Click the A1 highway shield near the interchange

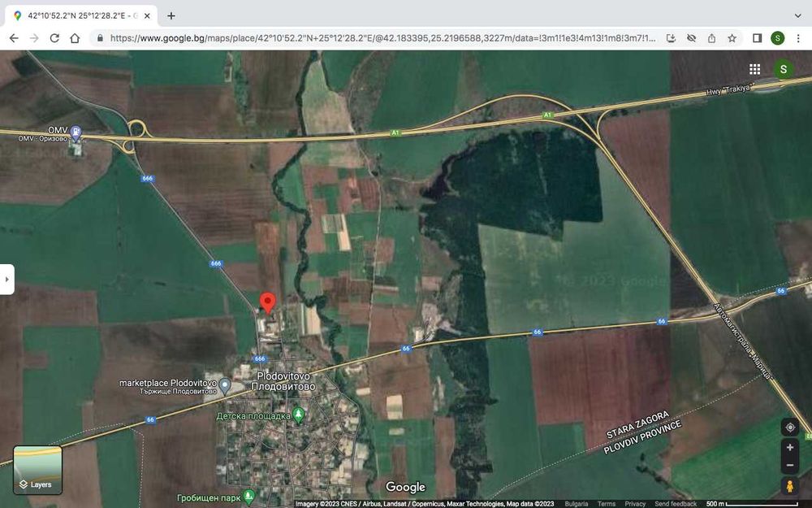tap(548, 115)
